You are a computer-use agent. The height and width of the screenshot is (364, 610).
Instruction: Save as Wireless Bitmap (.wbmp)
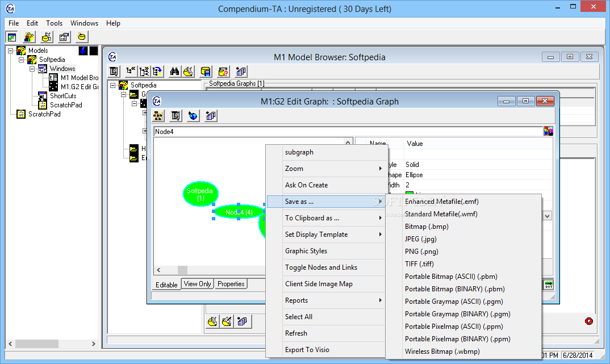463,352
